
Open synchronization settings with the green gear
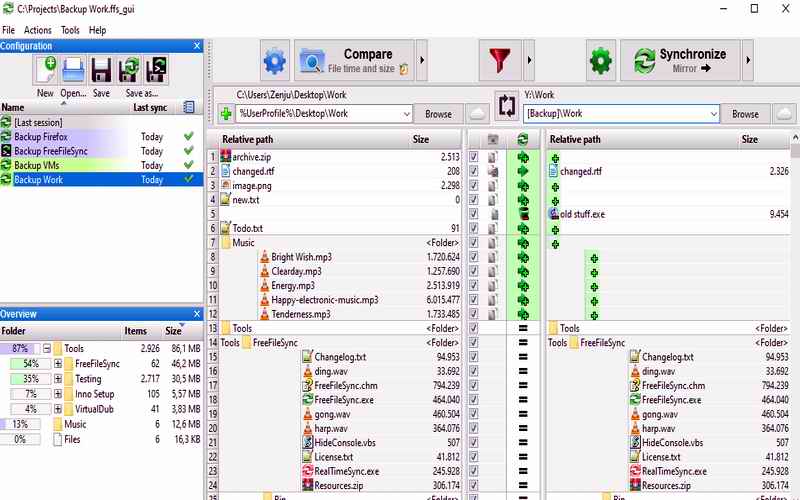point(601,62)
